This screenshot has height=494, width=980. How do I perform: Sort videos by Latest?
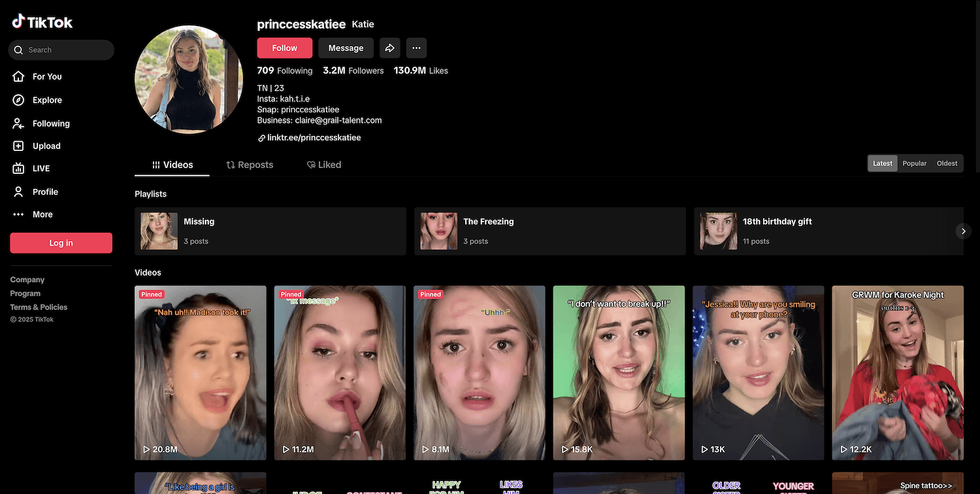pyautogui.click(x=882, y=163)
